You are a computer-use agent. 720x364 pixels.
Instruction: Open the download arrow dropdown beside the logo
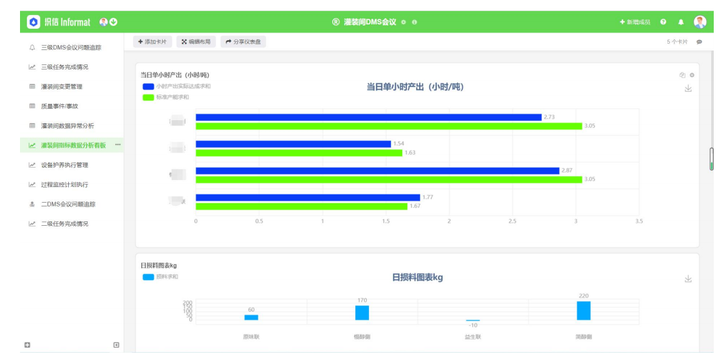(x=113, y=22)
